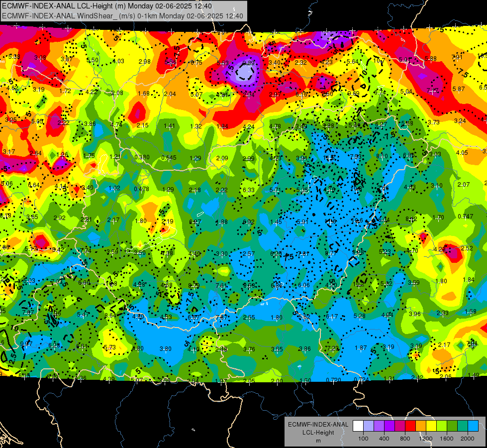Click the '1.02' wind shear value
This screenshot has height=448, width=487.
click(114, 188)
